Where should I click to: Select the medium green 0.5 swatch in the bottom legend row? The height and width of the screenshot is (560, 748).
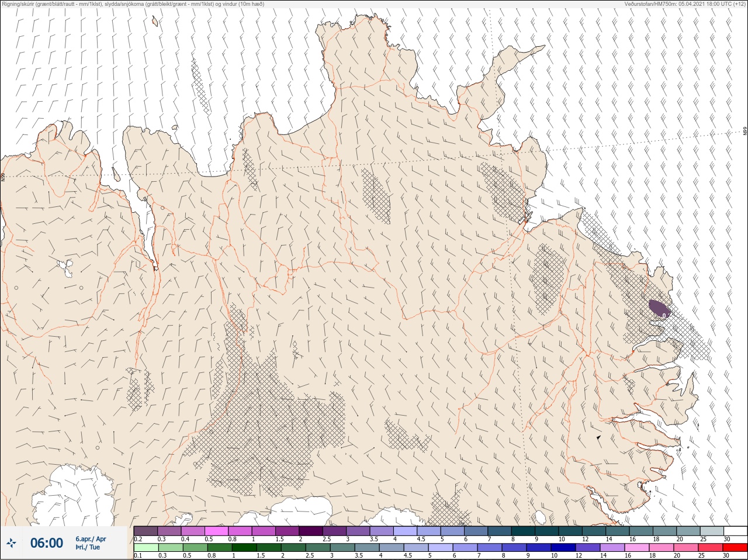[x=195, y=548]
